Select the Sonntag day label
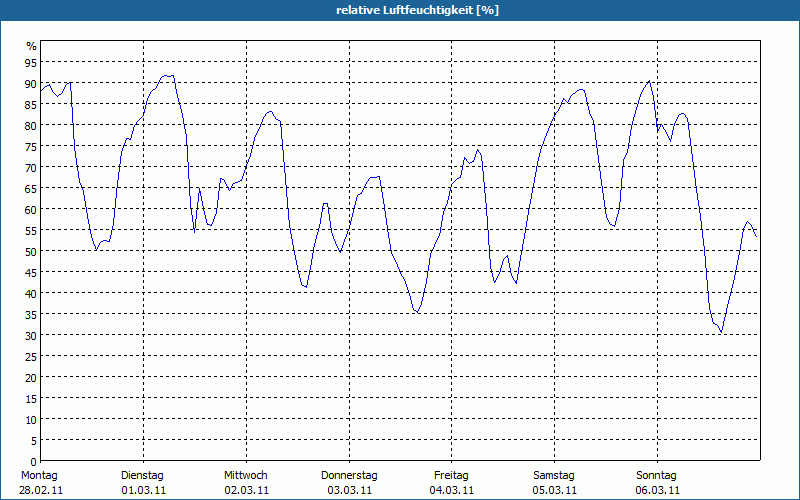This screenshot has height=500, width=800. [657, 475]
